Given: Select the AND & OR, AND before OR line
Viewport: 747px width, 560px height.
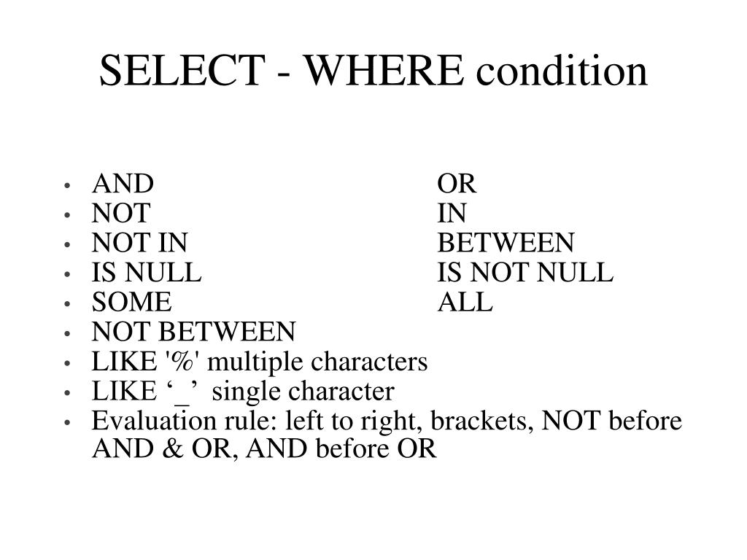Looking at the screenshot, I should tap(264, 449).
